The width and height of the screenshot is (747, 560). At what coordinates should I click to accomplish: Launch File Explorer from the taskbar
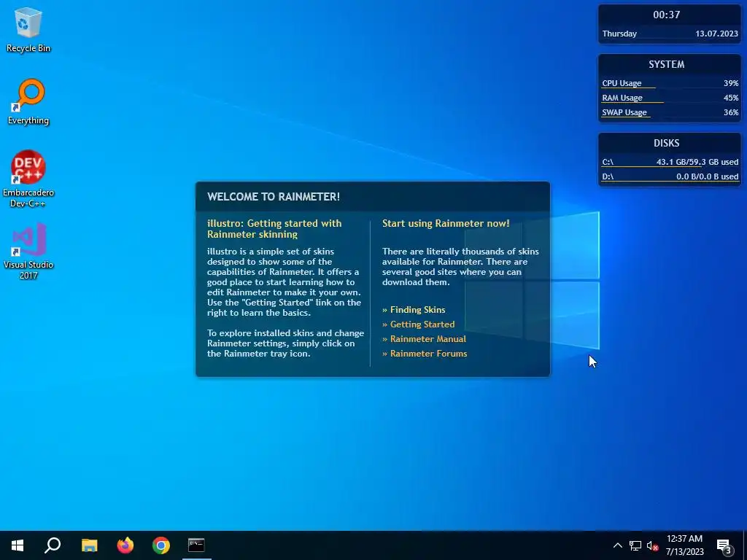point(89,545)
